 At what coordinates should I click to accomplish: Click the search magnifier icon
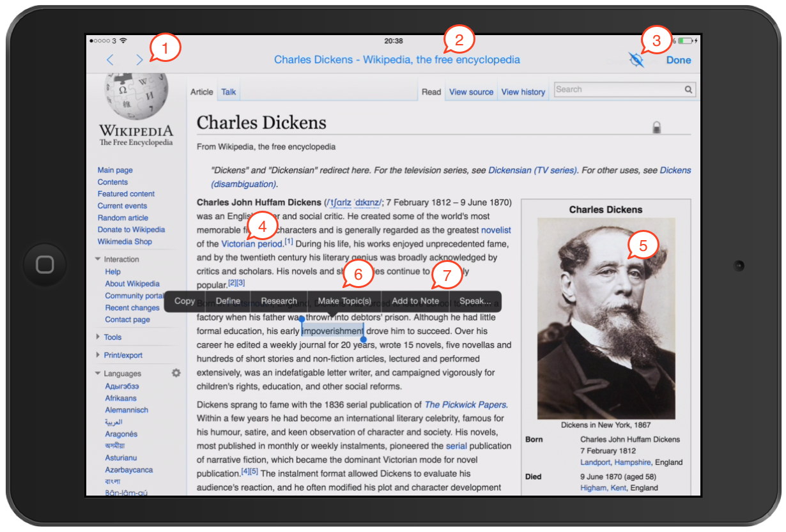pyautogui.click(x=688, y=90)
